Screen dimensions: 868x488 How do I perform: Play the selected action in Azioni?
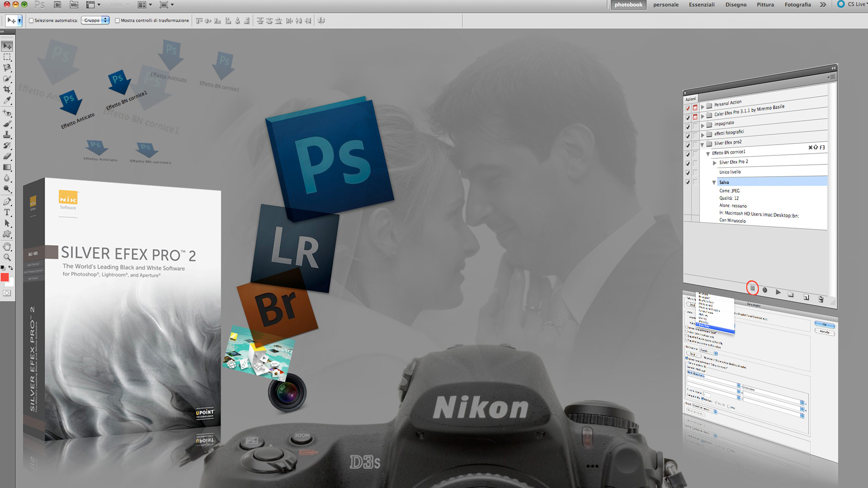pyautogui.click(x=778, y=292)
